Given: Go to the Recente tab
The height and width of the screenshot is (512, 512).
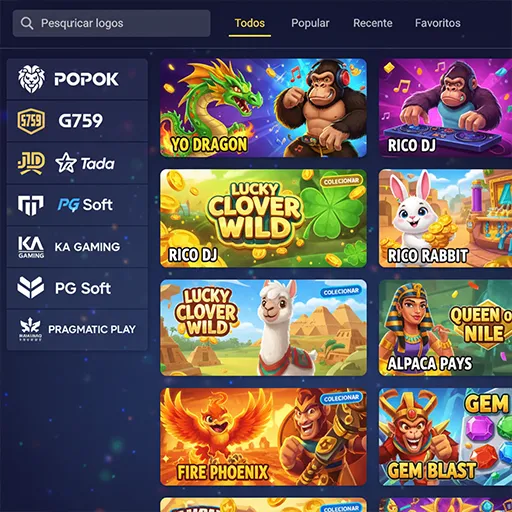Looking at the screenshot, I should point(373,23).
